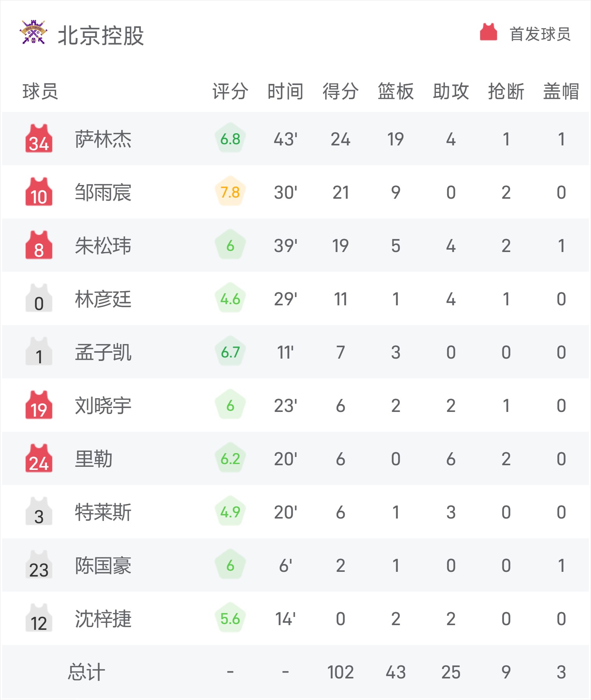Click the 盖帽 column header
This screenshot has height=700, width=591.
pos(561,91)
